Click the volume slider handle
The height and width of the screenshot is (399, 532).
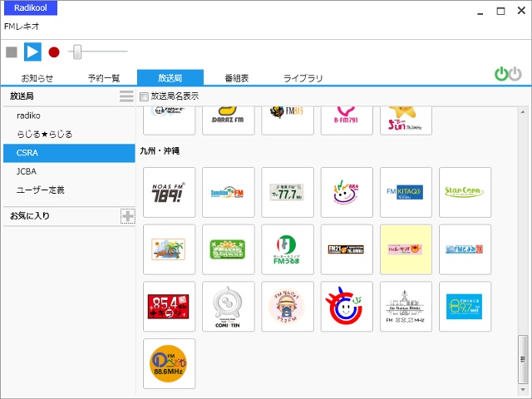(77, 52)
